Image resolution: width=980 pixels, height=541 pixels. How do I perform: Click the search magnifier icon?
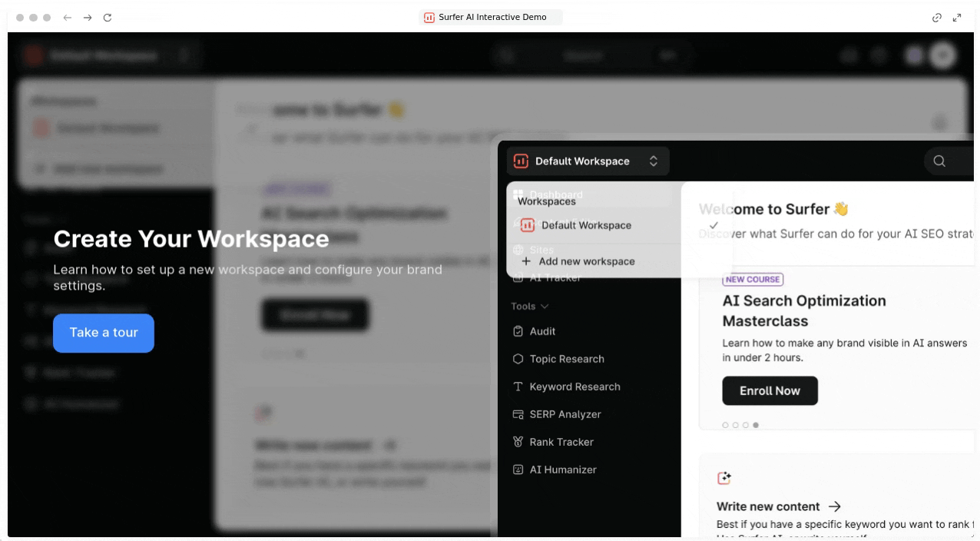[939, 161]
